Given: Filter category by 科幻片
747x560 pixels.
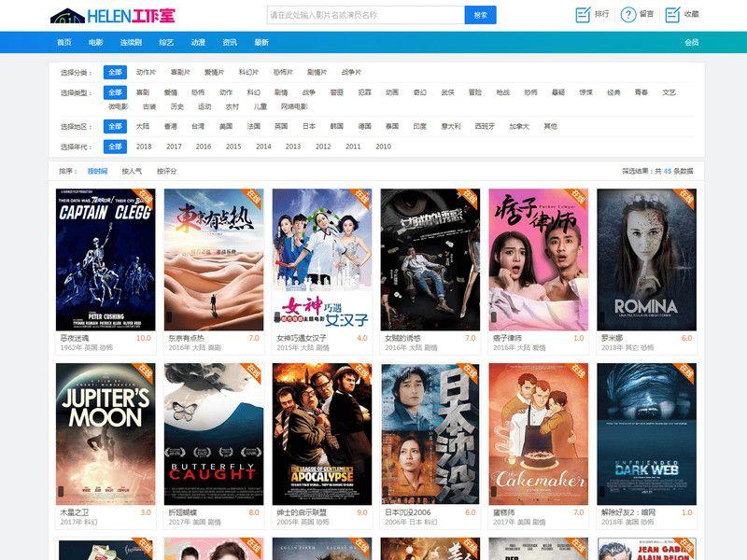Looking at the screenshot, I should tap(248, 73).
